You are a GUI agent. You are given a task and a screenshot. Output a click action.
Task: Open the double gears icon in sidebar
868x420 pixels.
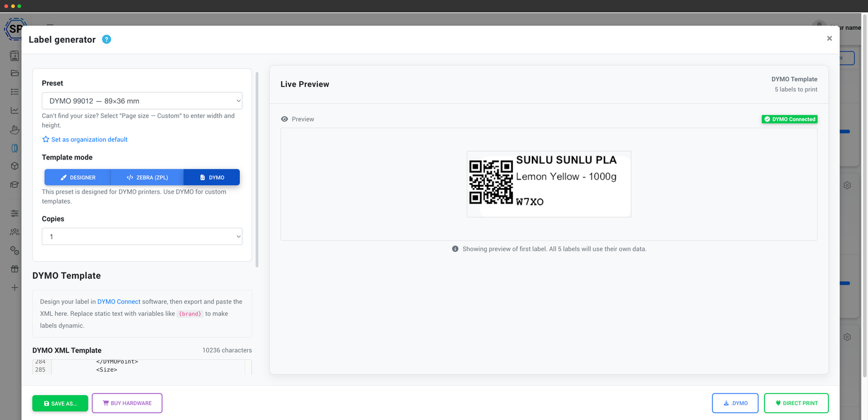(15, 251)
